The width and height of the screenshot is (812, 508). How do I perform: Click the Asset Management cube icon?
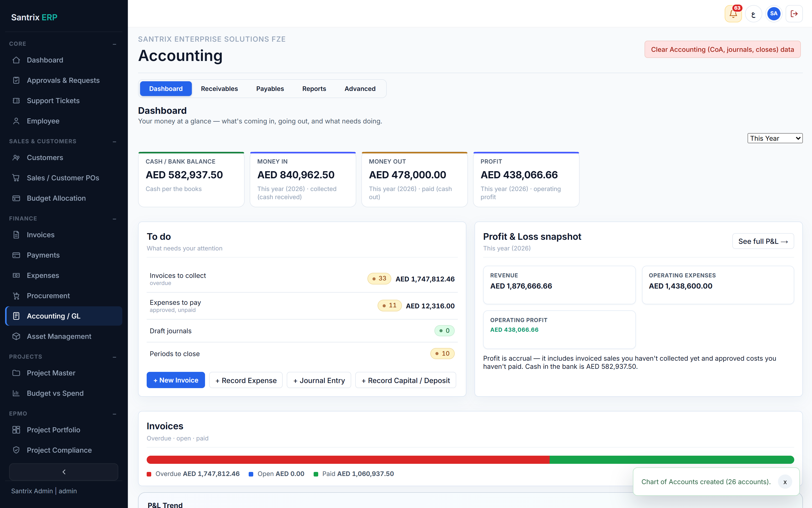click(16, 336)
